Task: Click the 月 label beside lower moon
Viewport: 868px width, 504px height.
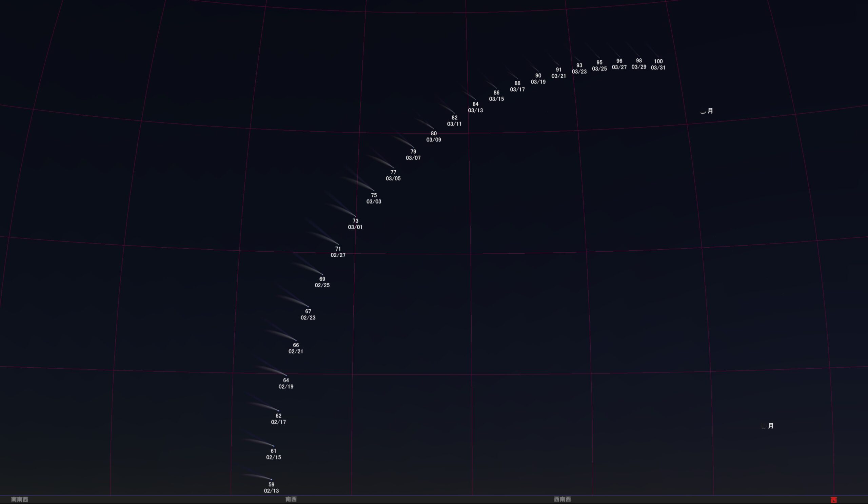Action: (x=771, y=426)
